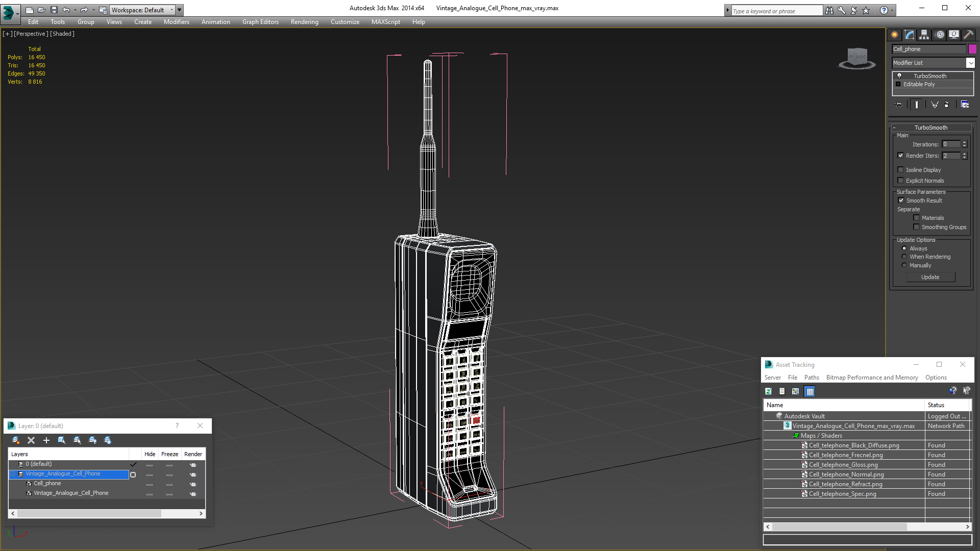Click Hide/Unhide All Layers icon
The height and width of the screenshot is (551, 980).
pos(92,440)
